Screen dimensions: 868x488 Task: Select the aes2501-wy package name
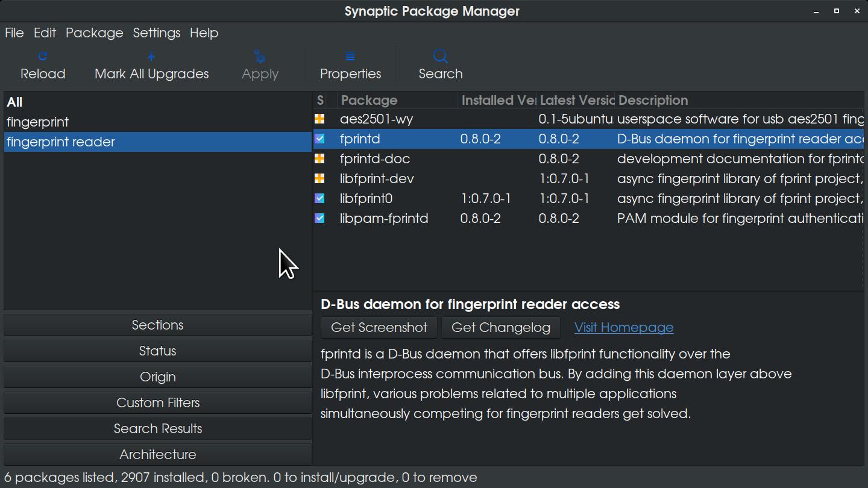click(376, 119)
